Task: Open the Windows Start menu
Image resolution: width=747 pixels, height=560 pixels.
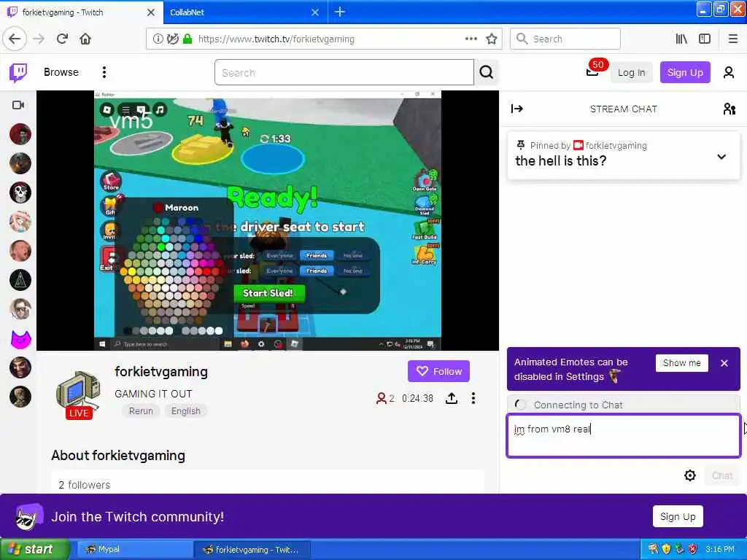Action: click(x=34, y=550)
